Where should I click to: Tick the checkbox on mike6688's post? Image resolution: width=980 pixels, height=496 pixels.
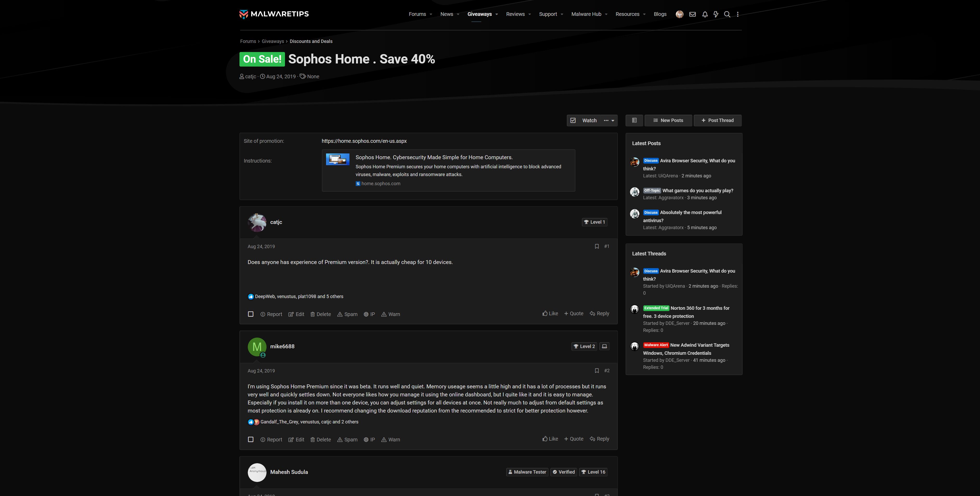tap(251, 439)
